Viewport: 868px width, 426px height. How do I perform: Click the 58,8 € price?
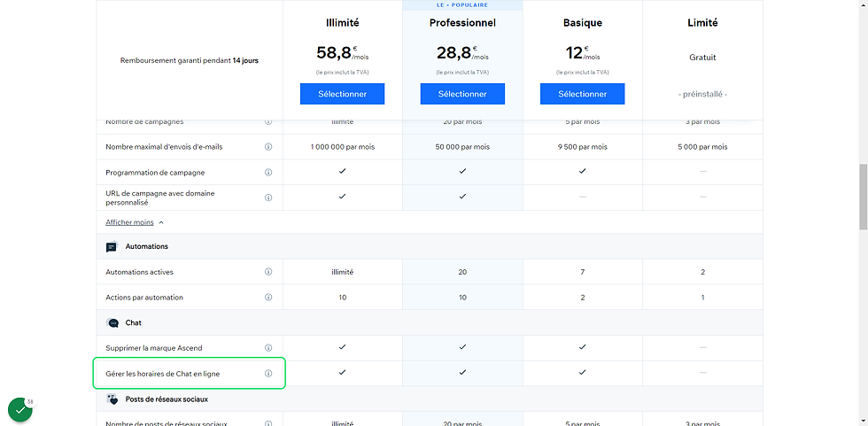tap(342, 52)
